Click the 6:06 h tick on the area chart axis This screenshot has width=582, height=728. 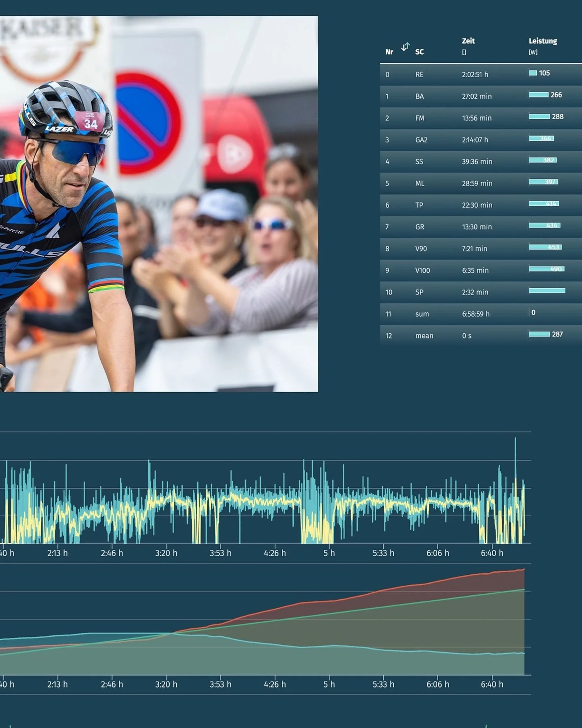[438, 684]
